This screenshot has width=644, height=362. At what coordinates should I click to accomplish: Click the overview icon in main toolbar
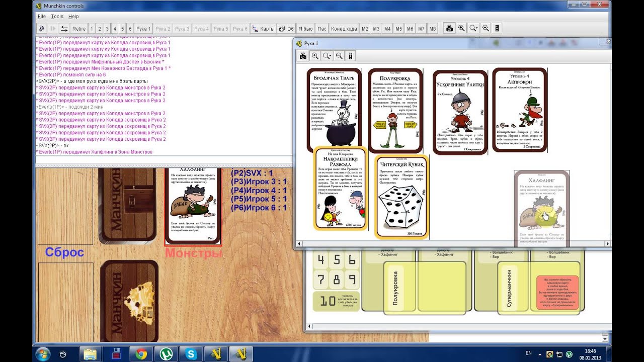coord(497,29)
